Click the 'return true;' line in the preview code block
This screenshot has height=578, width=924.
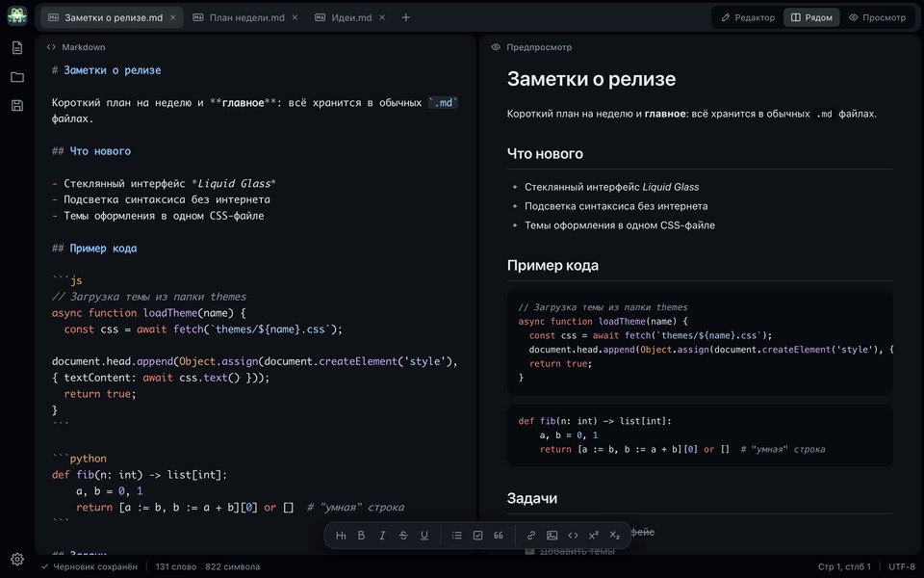coord(560,364)
